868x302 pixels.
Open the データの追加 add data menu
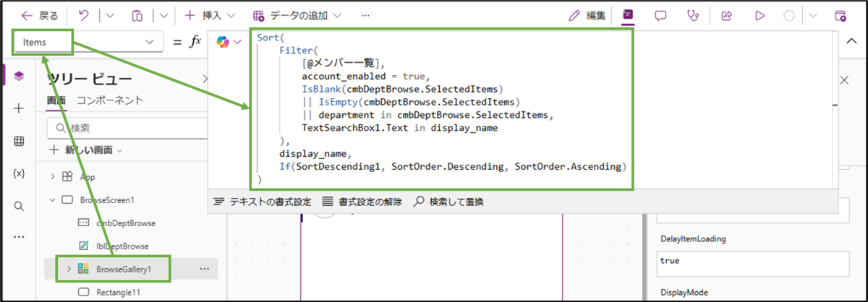298,15
